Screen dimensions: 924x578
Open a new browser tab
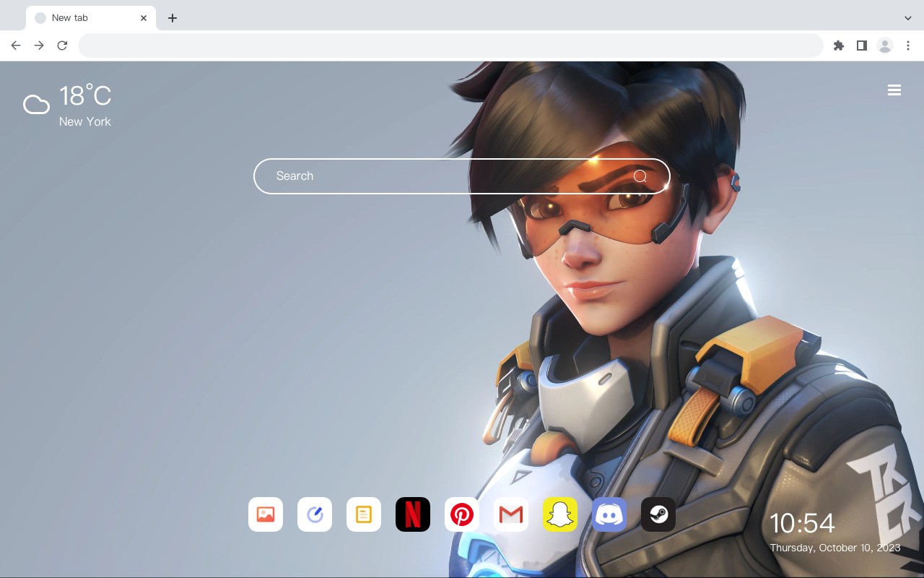coord(173,18)
